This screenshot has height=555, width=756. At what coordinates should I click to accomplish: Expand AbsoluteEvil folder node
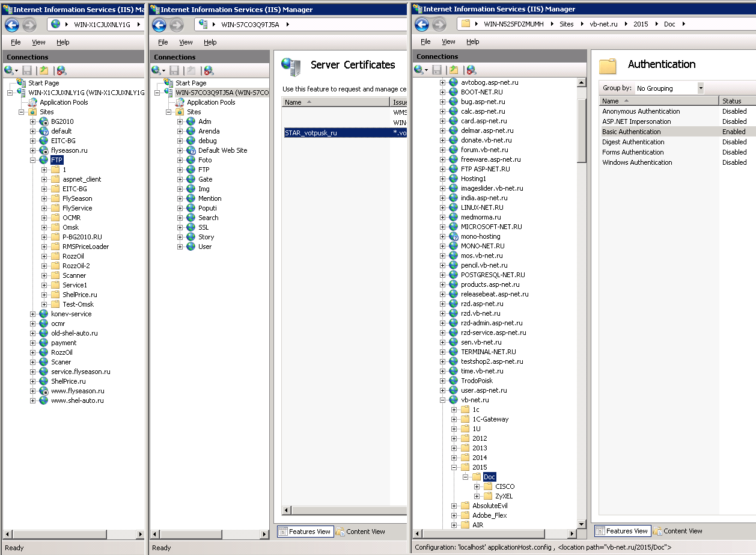pyautogui.click(x=454, y=506)
